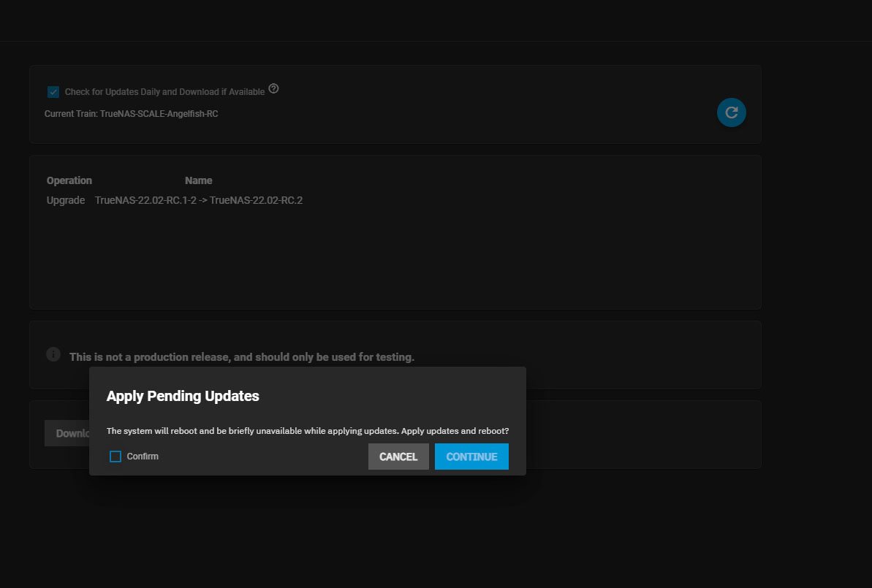
Task: Click empty space in the update list panel
Action: (395, 263)
